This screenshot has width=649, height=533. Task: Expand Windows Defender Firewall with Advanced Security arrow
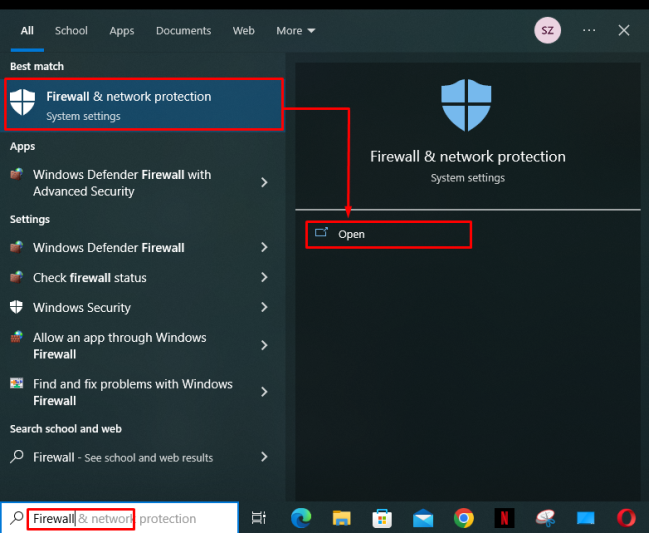point(264,182)
